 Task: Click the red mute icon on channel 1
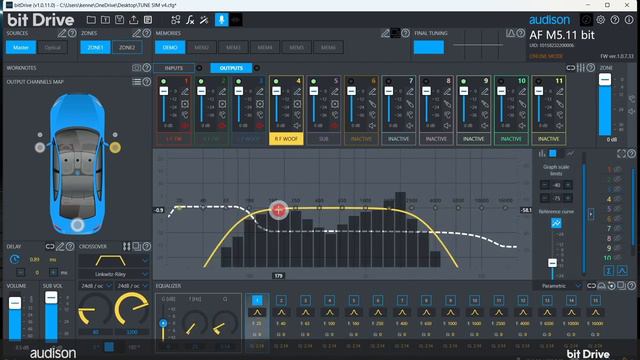185,126
